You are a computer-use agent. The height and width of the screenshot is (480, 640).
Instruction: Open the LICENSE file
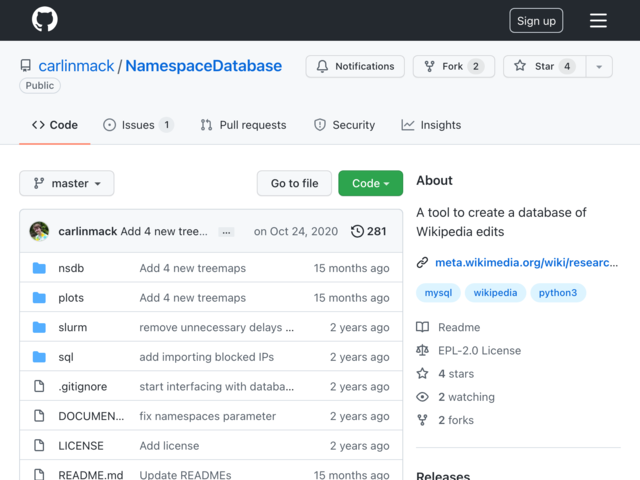pos(81,446)
